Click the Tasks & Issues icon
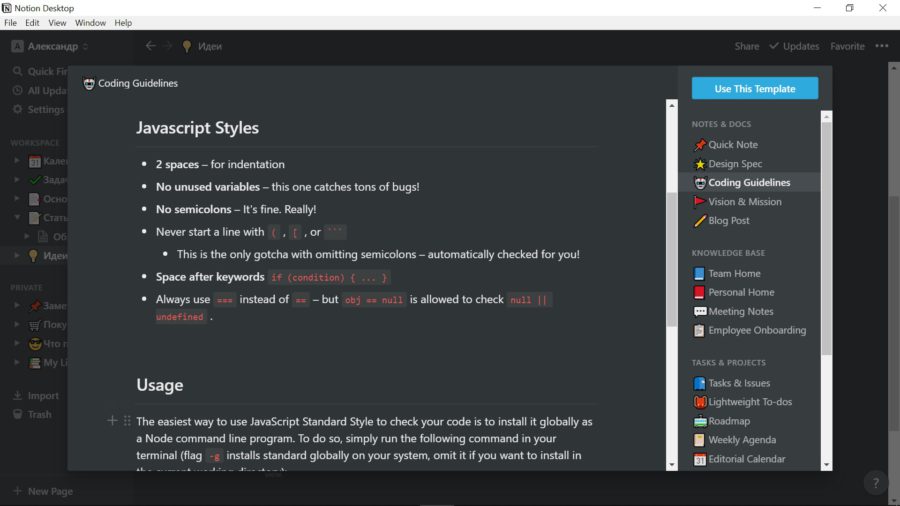 tap(699, 383)
